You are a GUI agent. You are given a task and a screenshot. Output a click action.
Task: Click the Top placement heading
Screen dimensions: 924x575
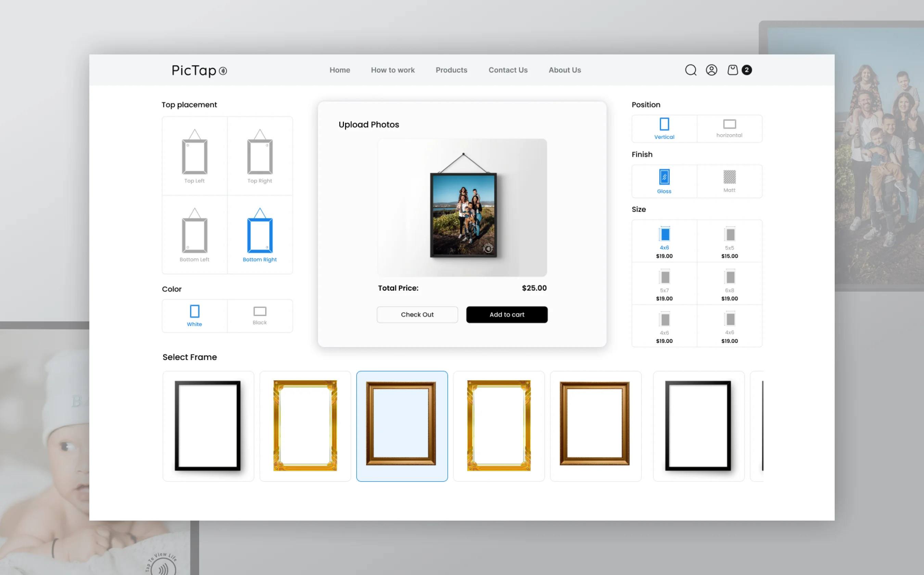coord(189,105)
